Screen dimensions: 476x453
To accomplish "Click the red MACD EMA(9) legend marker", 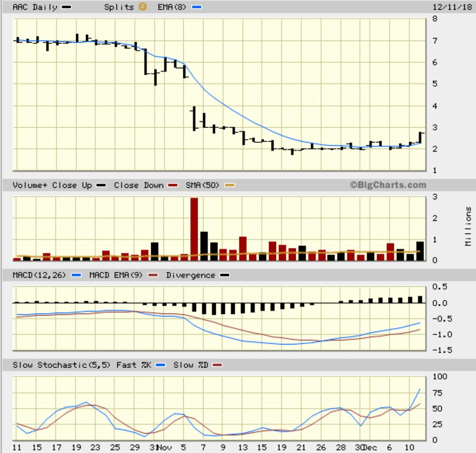I will tap(153, 276).
